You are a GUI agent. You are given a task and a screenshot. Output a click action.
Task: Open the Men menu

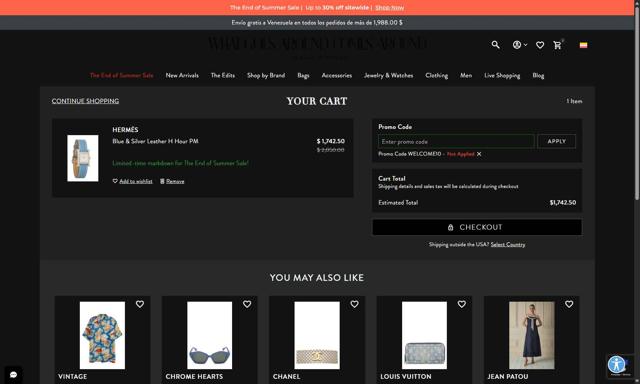pos(466,75)
